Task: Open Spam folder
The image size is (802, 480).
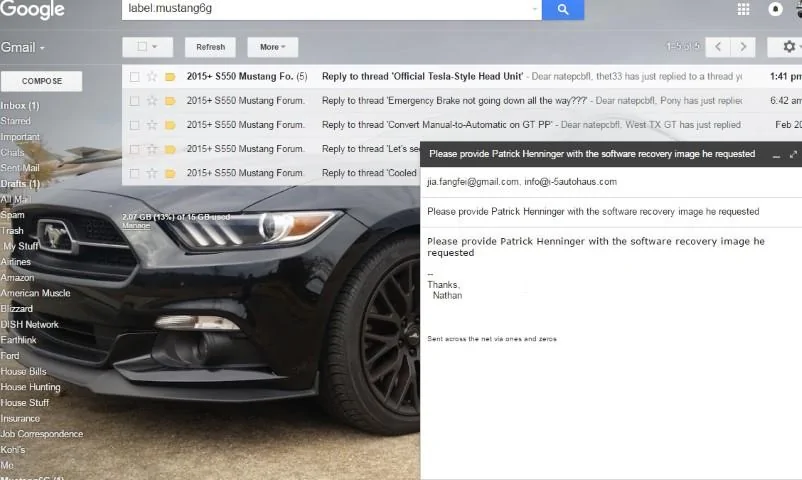Action: pyautogui.click(x=12, y=215)
